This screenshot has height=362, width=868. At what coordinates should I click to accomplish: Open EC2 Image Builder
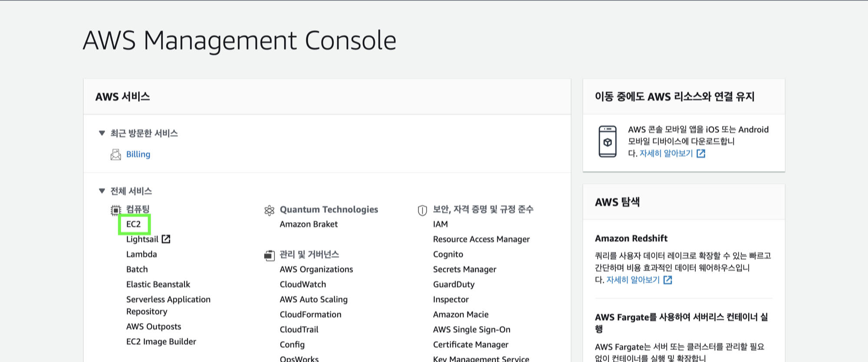click(x=161, y=342)
